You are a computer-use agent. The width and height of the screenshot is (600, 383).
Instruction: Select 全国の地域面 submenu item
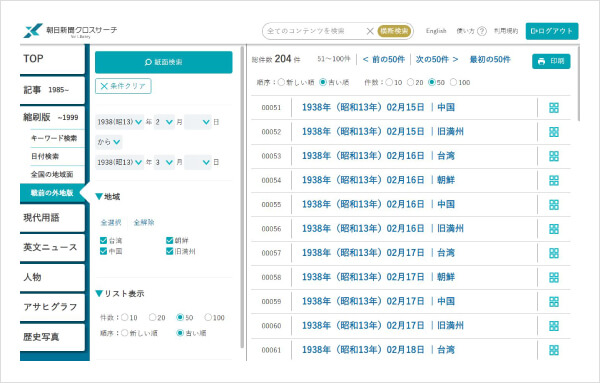tap(52, 174)
